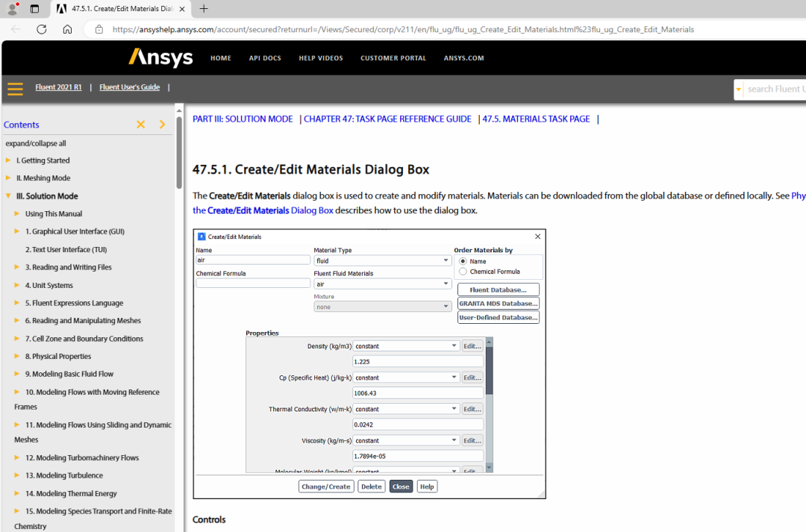806x532 pixels.
Task: Open the Density constant dropdown
Action: pyautogui.click(x=406, y=346)
